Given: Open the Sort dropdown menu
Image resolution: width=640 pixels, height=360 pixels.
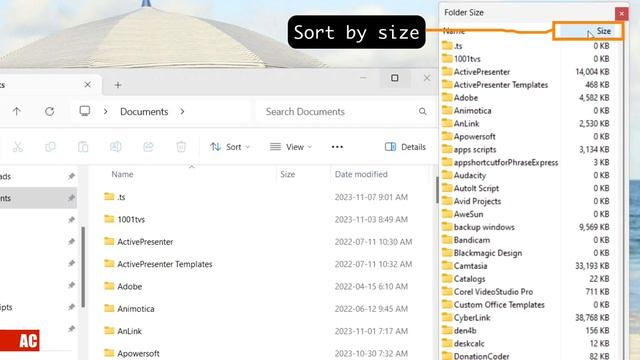Looking at the screenshot, I should click(x=230, y=147).
